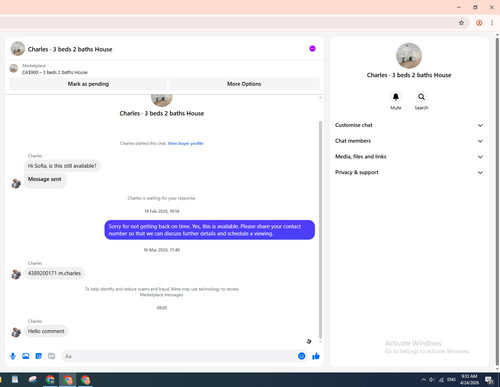
Task: Click chat scroll-up arrow at scrollbar top
Action: 320,98
